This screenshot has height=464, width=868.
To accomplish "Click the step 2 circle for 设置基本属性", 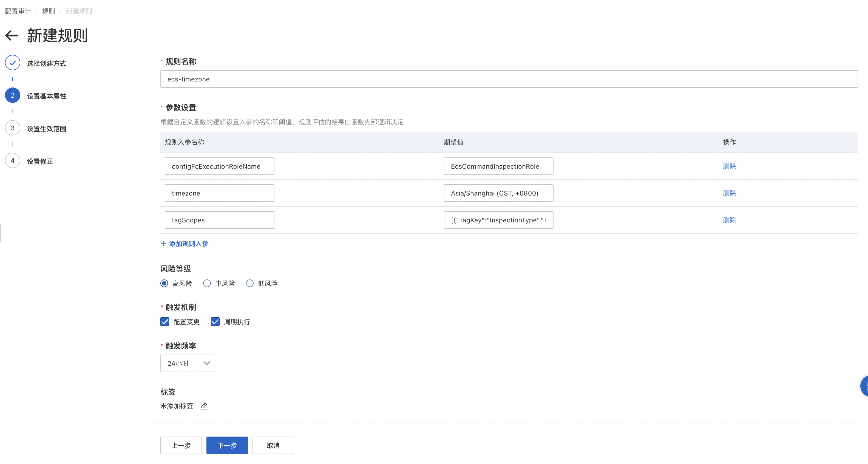I will (12, 96).
